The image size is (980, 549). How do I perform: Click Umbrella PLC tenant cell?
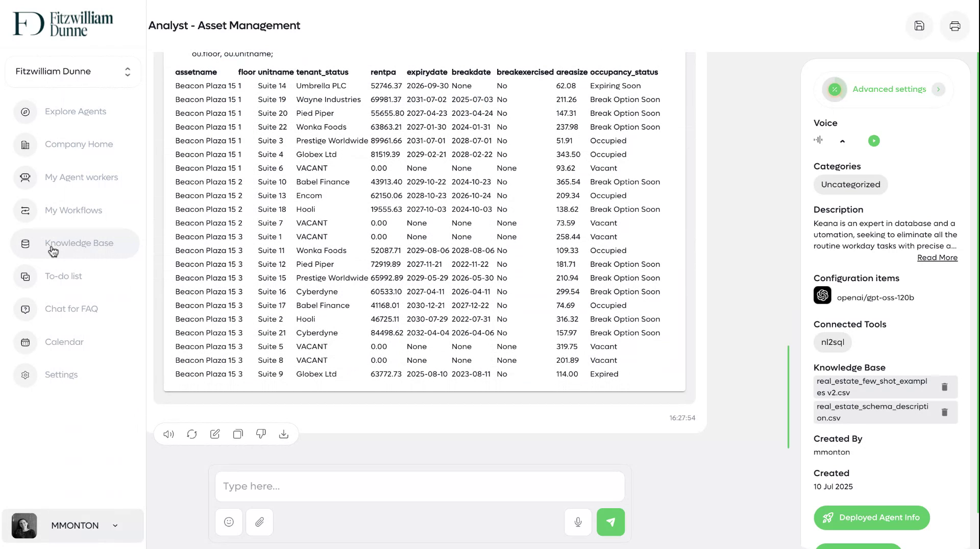pos(321,86)
